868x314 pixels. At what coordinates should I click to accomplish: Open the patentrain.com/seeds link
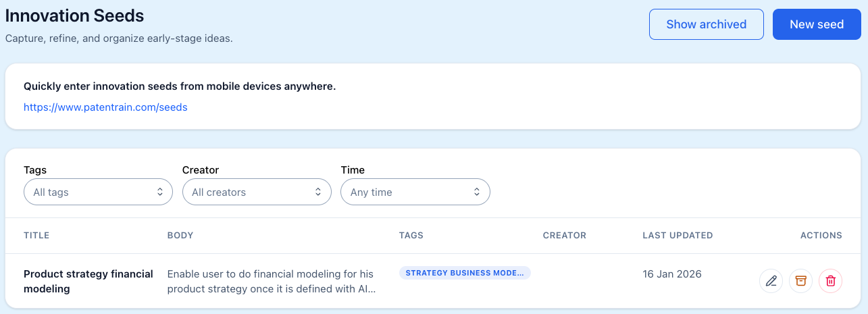click(105, 107)
